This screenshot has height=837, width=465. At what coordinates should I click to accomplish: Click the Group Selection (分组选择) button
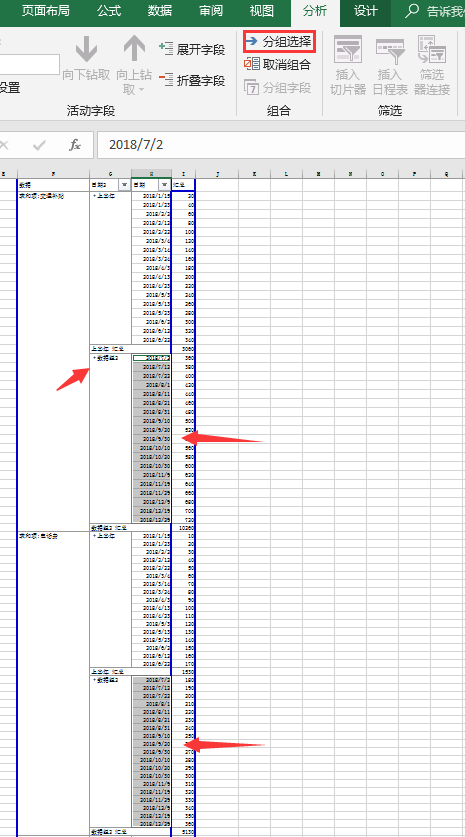tap(280, 42)
